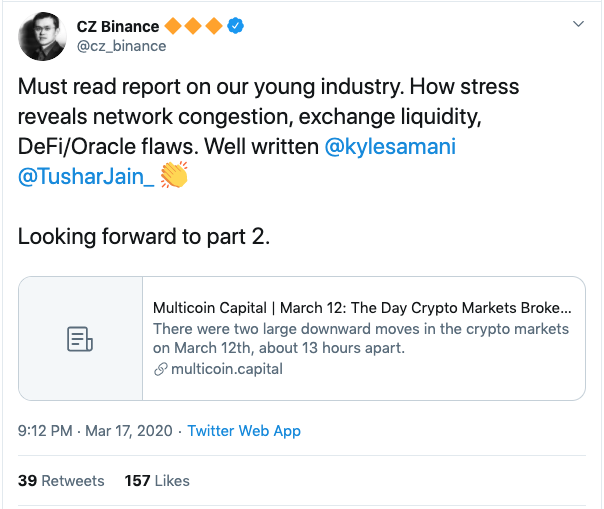Open CZ Binance profile avatar

42,36
